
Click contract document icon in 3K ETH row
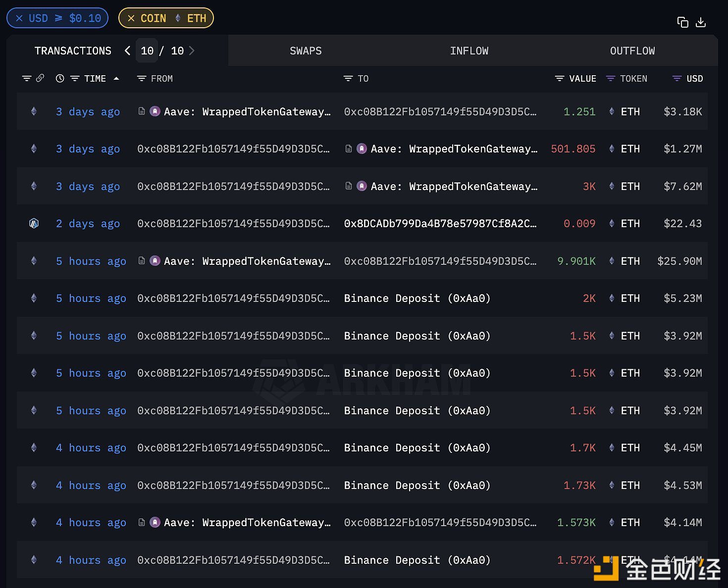tap(349, 186)
